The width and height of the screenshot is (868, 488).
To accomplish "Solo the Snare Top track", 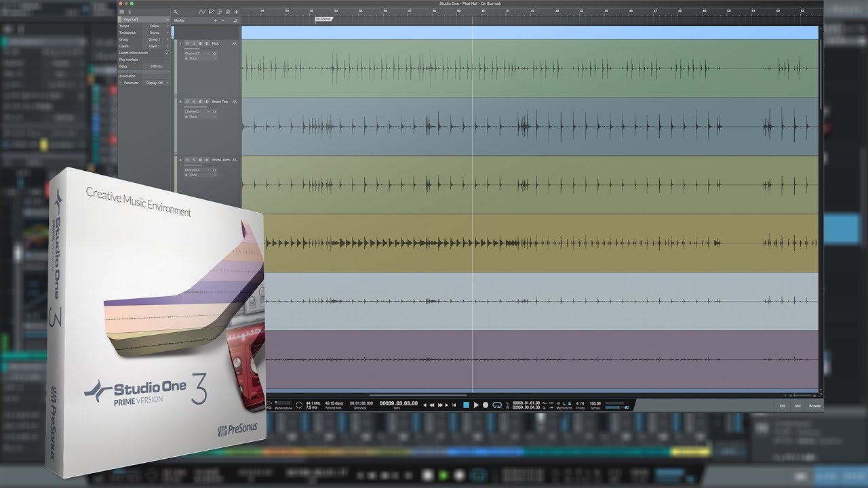I will point(193,102).
